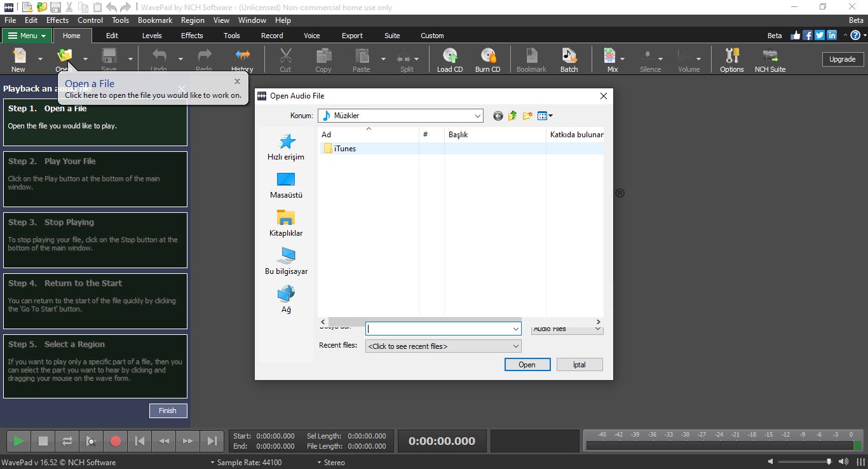Click the Scrub playback button
Image resolution: width=868 pixels, height=469 pixels.
[92, 440]
